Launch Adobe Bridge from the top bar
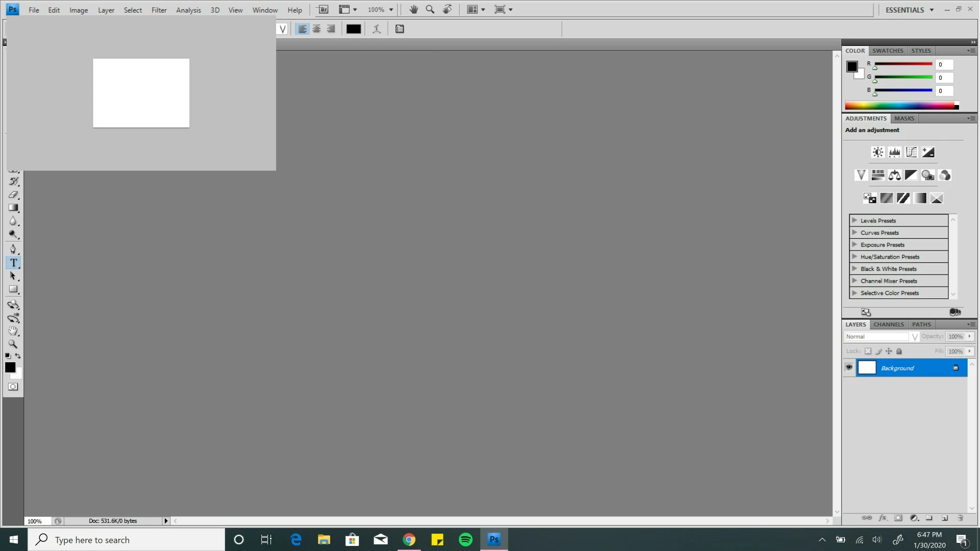This screenshot has width=980, height=551. (x=323, y=10)
